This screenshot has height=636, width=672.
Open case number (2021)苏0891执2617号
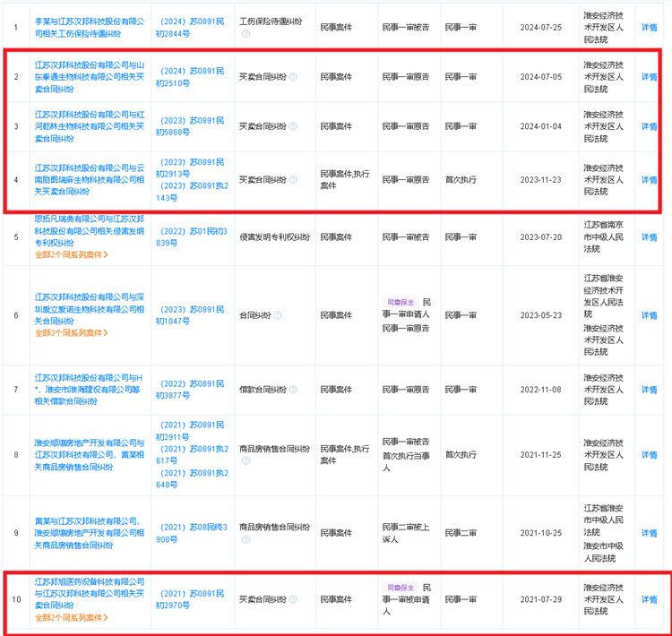coord(192,455)
